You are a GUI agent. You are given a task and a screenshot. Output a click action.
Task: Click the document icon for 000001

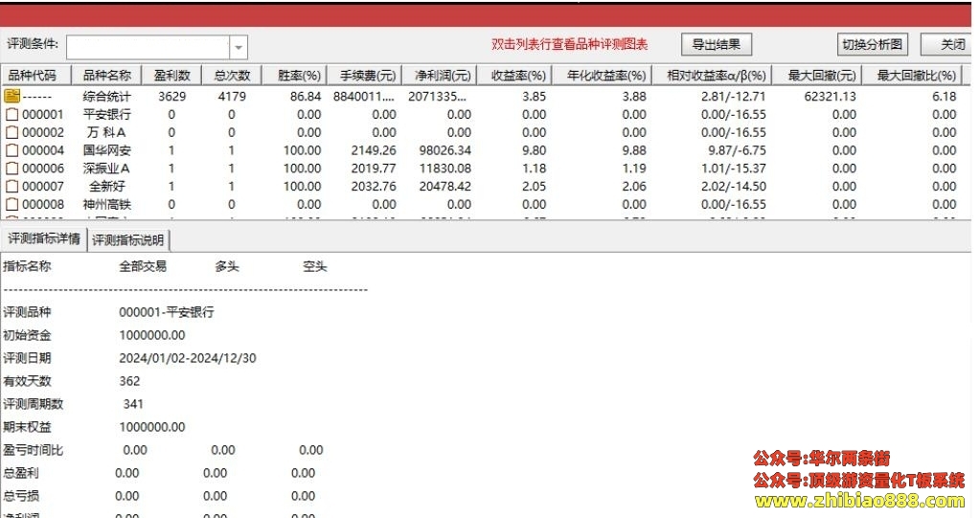[x=11, y=114]
